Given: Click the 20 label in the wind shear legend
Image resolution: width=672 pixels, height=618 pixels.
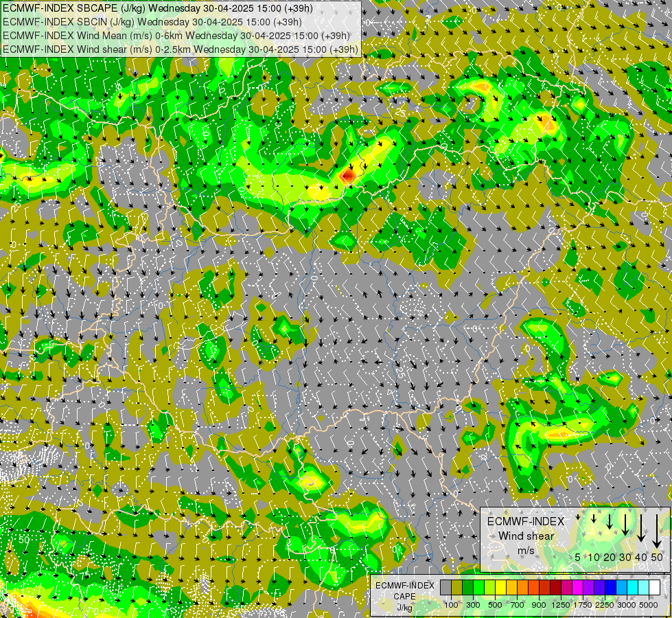Looking at the screenshot, I should pyautogui.click(x=610, y=557).
